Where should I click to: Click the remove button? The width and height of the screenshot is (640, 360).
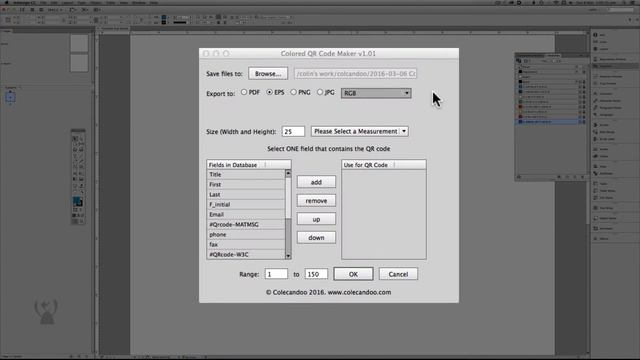316,201
